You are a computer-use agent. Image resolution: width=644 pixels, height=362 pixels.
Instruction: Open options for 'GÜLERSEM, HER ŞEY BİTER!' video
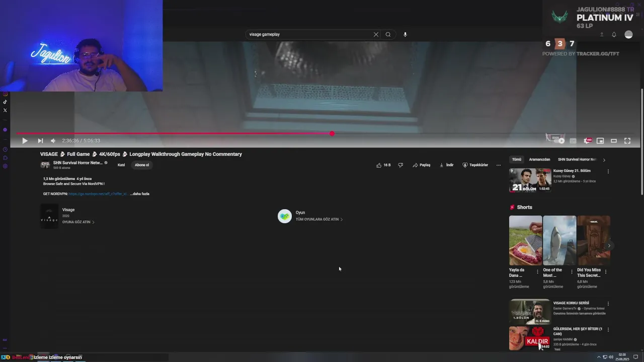point(608,330)
